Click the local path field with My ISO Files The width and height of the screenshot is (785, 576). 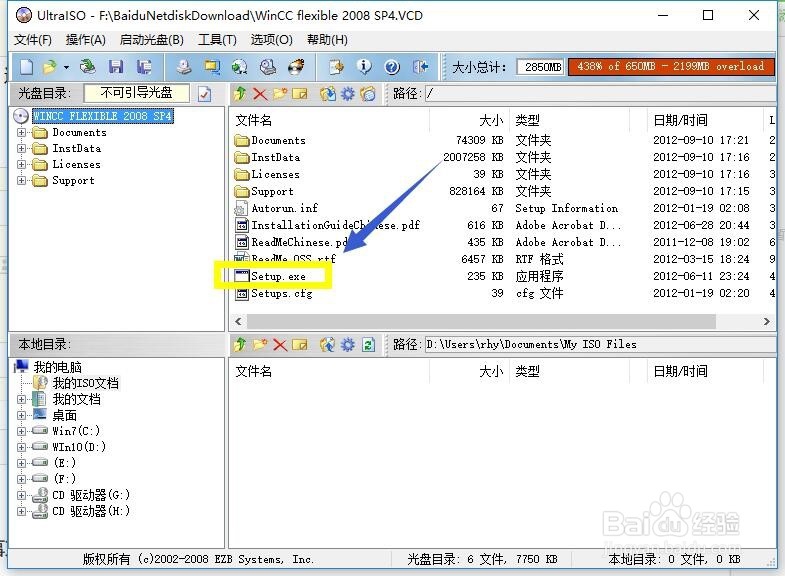point(600,344)
